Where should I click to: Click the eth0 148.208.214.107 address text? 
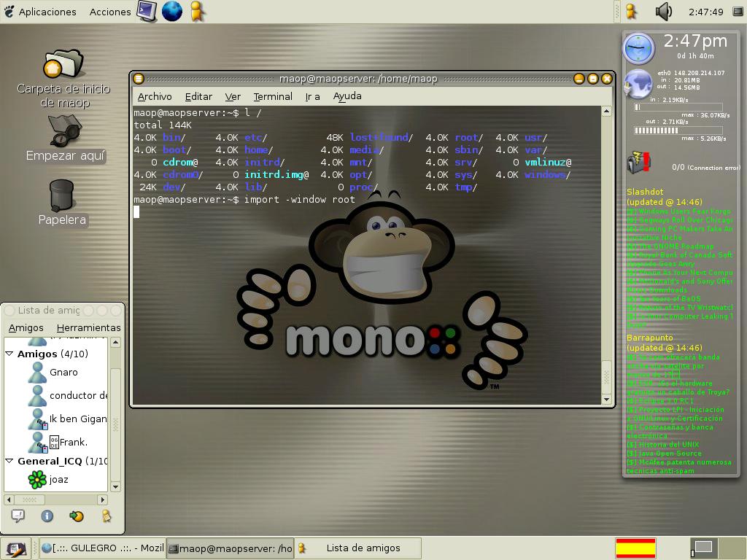tap(691, 73)
